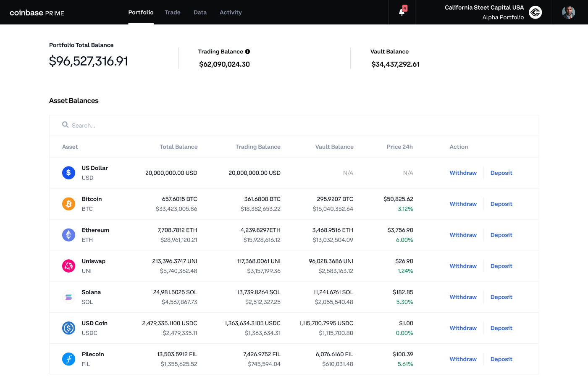The image size is (588, 392).
Task: Withdraw from the Bitcoin balance
Action: 463,203
